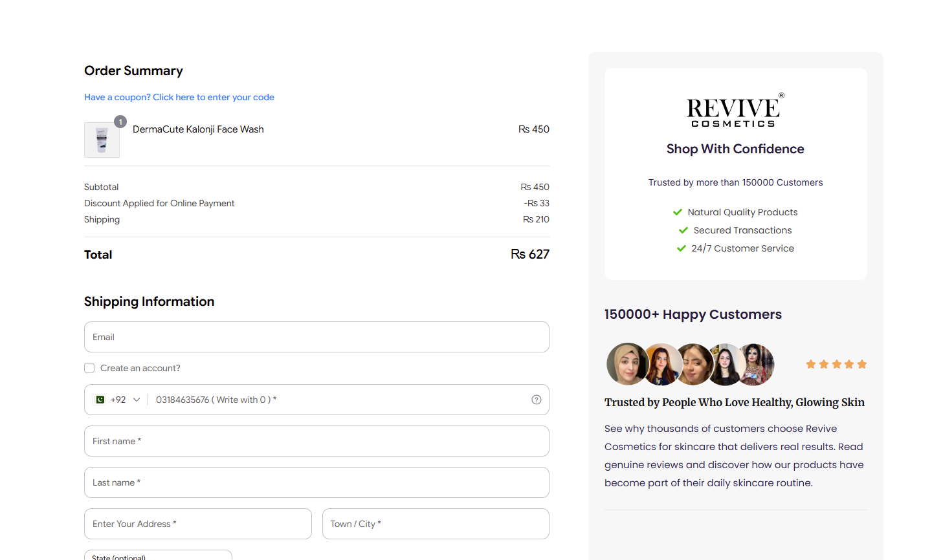
Task: Click Trusted by more than 150000 Customers text
Action: point(735,182)
